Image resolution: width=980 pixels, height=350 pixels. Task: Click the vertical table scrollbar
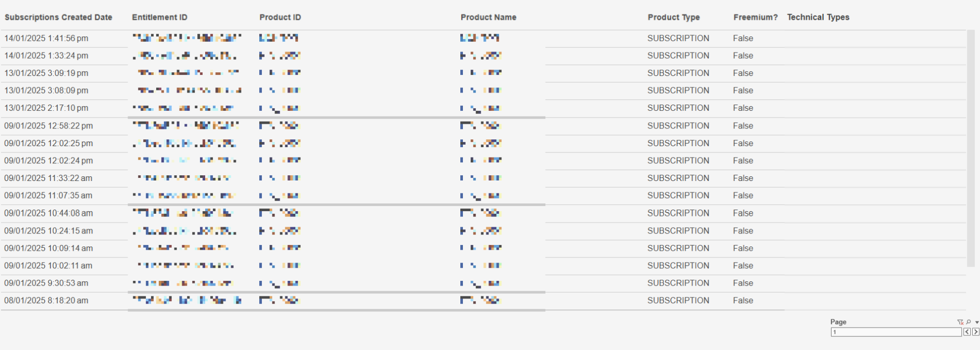coord(971,148)
